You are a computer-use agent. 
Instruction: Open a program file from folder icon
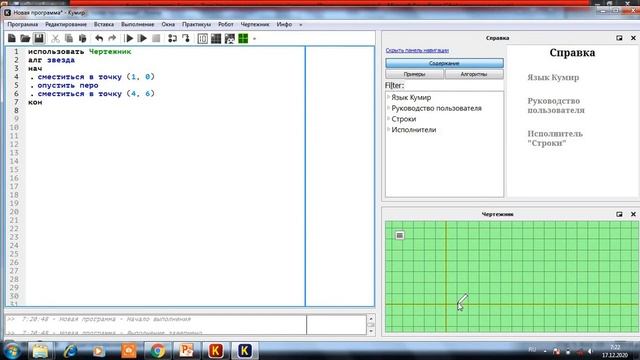coord(25,39)
